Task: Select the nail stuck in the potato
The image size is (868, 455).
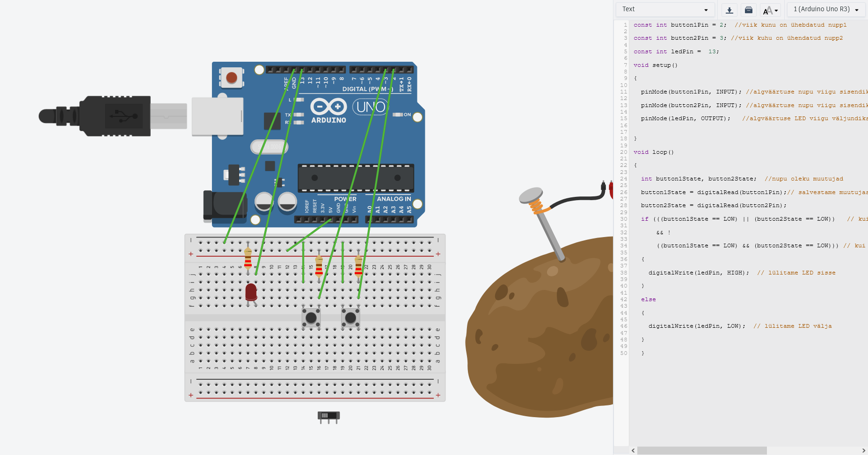Action: click(545, 224)
